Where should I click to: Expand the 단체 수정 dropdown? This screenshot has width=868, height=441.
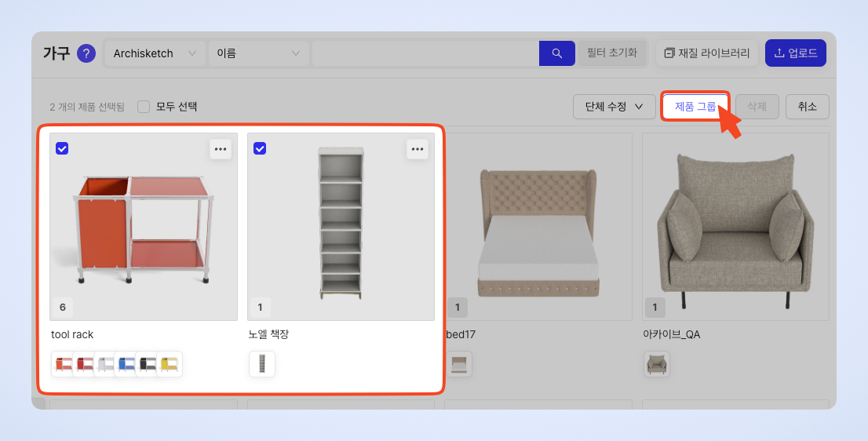click(x=614, y=106)
